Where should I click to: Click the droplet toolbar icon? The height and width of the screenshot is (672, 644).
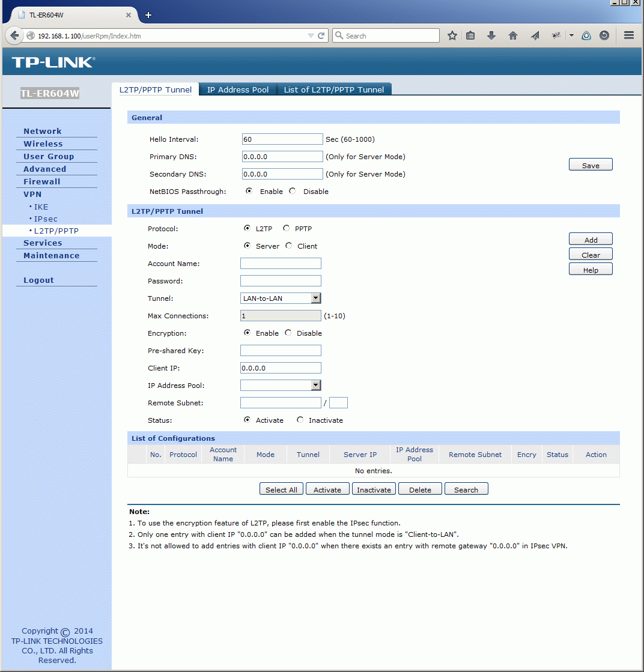pos(586,35)
